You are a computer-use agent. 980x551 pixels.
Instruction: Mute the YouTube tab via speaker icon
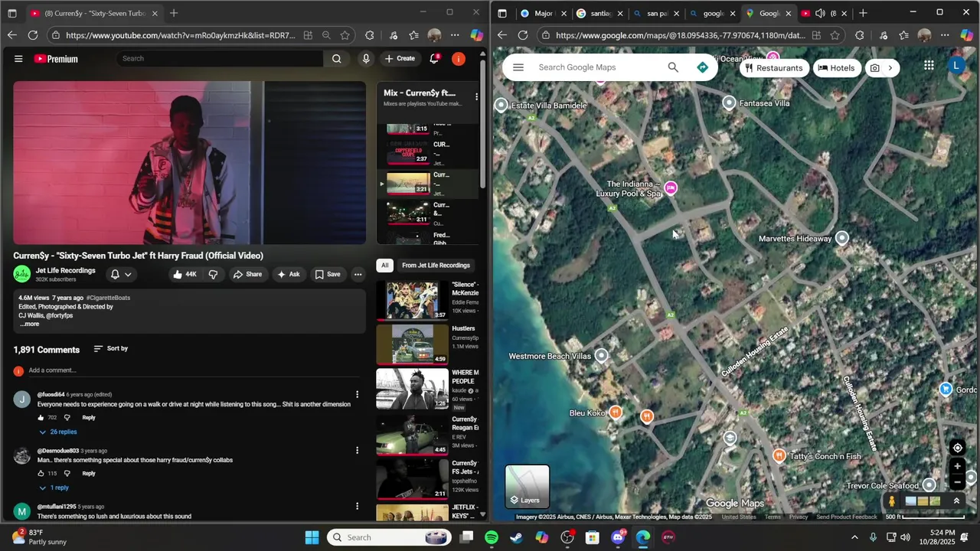coord(820,13)
